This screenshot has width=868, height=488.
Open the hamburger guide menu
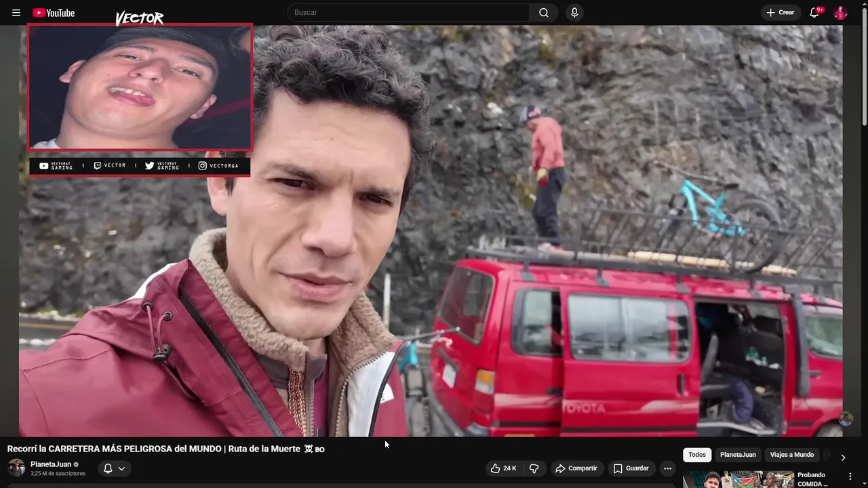[16, 13]
